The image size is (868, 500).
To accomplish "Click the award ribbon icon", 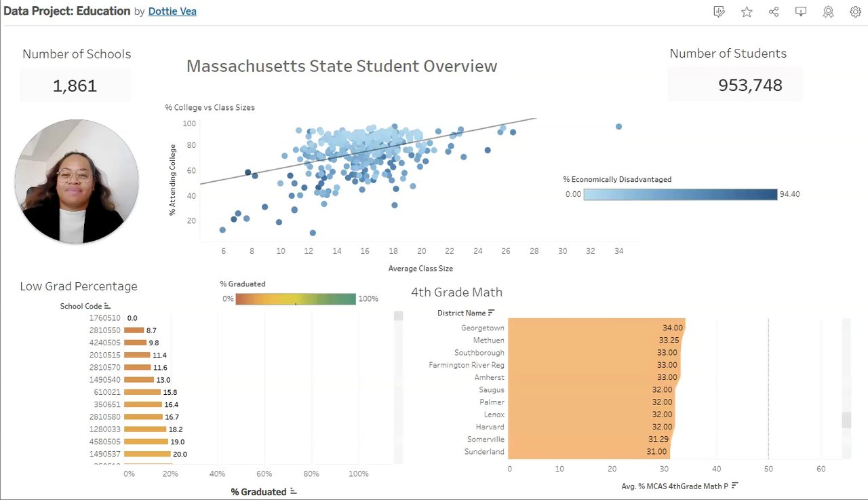I will coord(828,12).
